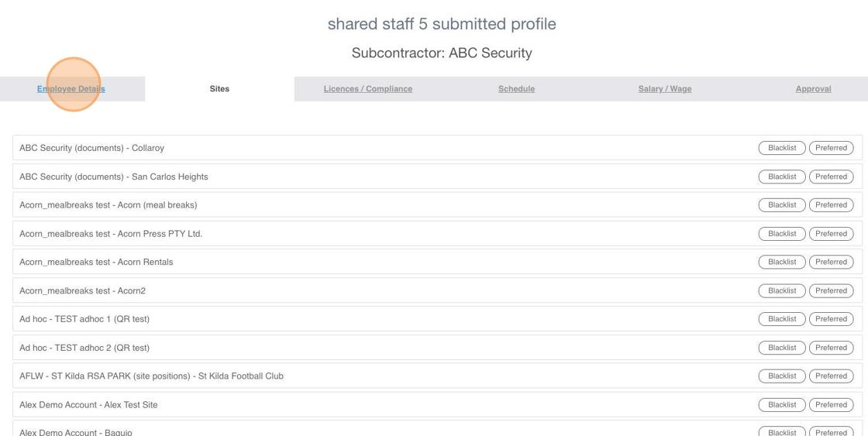This screenshot has width=868, height=436.
Task: Blacklist the San Carlos Heights site
Action: coord(782,177)
